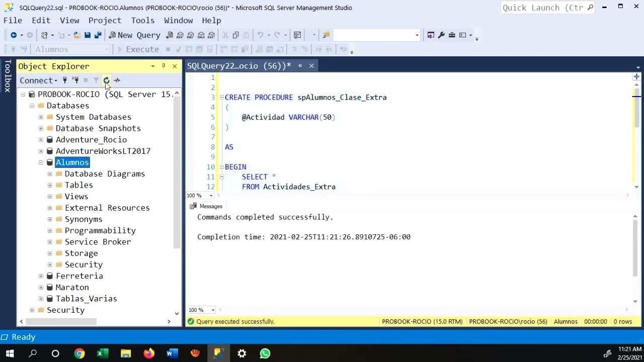Viewport: 644px width, 362px height.
Task: Click the Undo arrow icon
Action: (x=260, y=35)
